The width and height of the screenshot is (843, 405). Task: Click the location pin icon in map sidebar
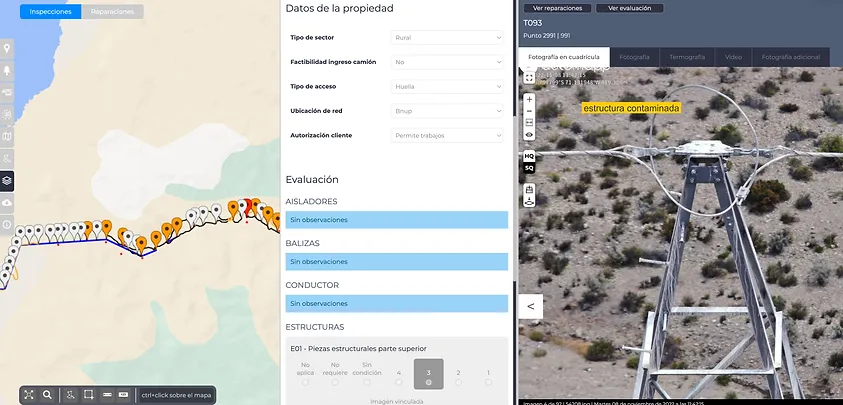tap(7, 48)
